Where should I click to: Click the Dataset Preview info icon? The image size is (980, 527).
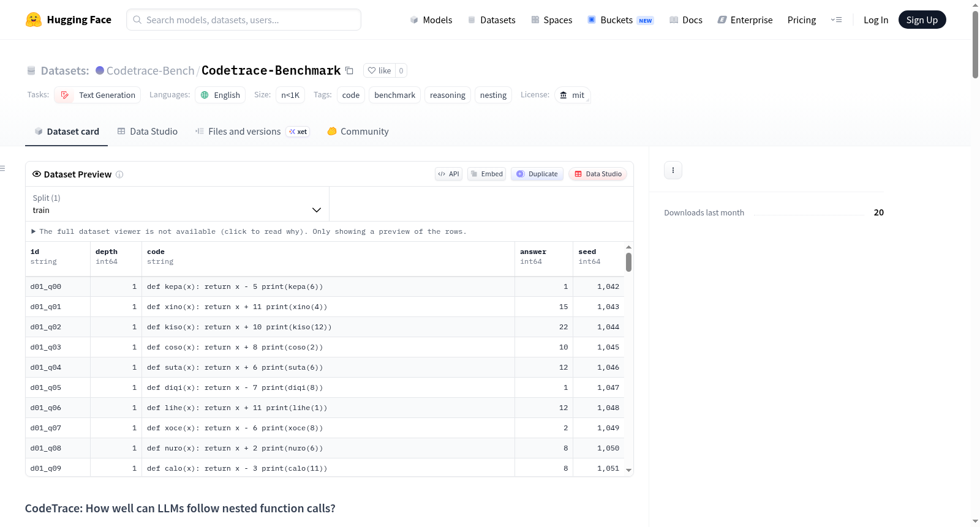(119, 174)
